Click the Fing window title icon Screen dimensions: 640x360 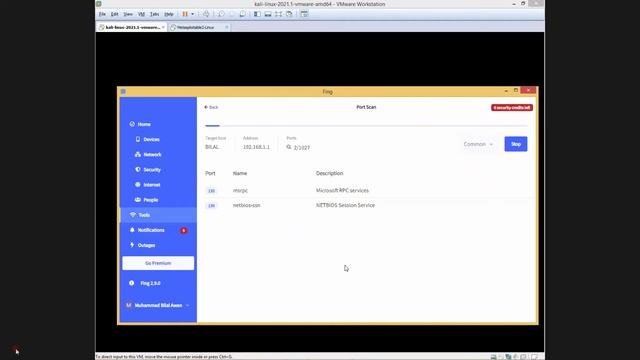(123, 91)
